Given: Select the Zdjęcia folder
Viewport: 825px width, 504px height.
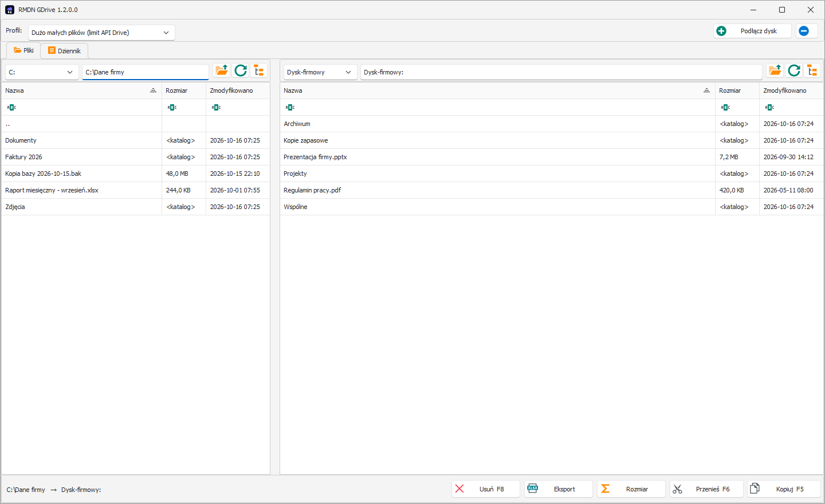Looking at the screenshot, I should (136, 207).
